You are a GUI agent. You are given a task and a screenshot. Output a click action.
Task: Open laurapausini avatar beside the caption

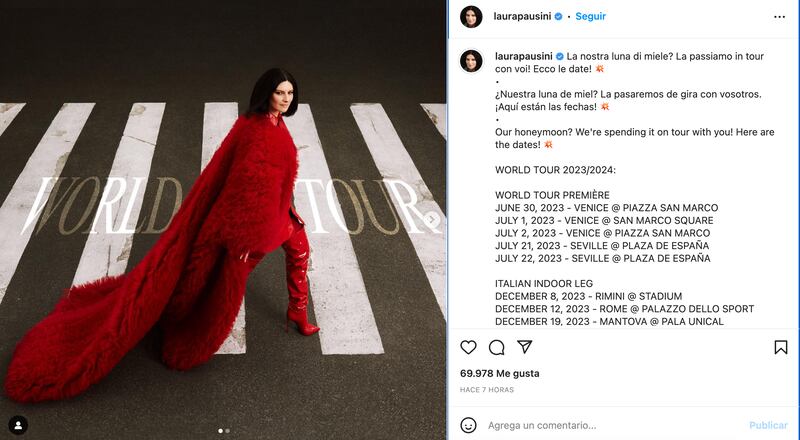click(x=471, y=61)
